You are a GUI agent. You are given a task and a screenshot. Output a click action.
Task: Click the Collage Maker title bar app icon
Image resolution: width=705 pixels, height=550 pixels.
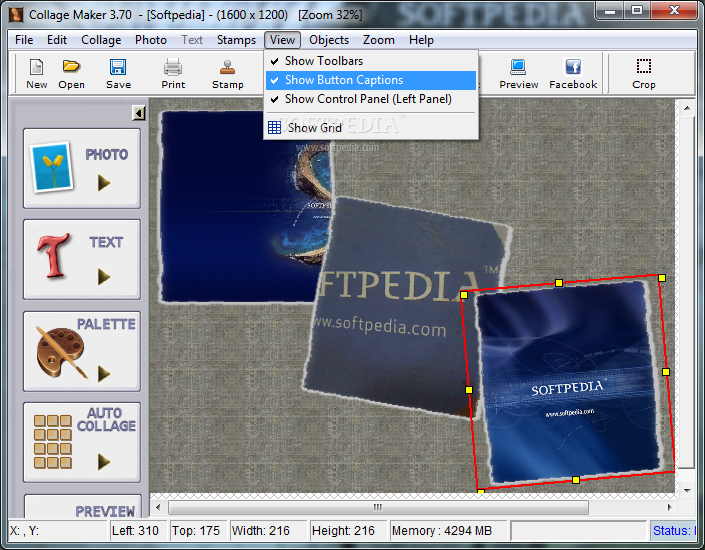point(17,15)
